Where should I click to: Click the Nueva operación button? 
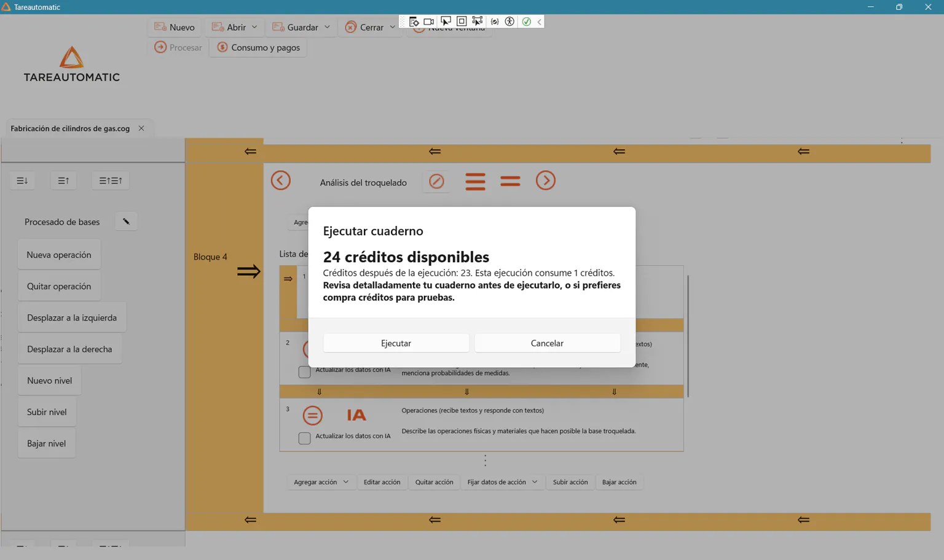pos(59,255)
